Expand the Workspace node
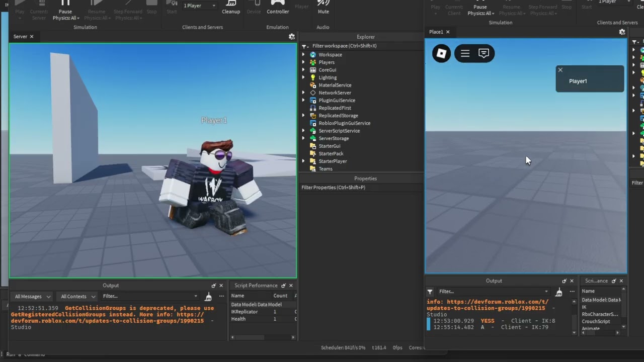The image size is (644, 362). point(303,55)
